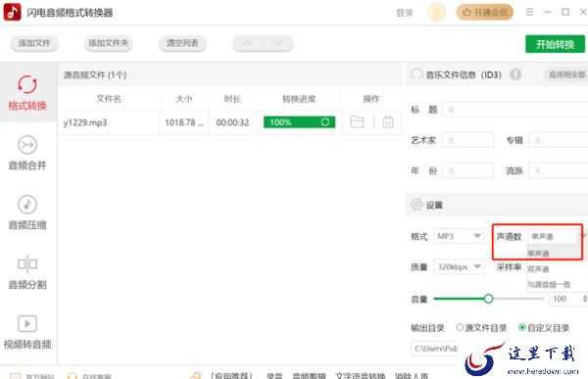Open the 质量 320kbps quality dropdown
Image resolution: width=588 pixels, height=379 pixels.
[459, 267]
